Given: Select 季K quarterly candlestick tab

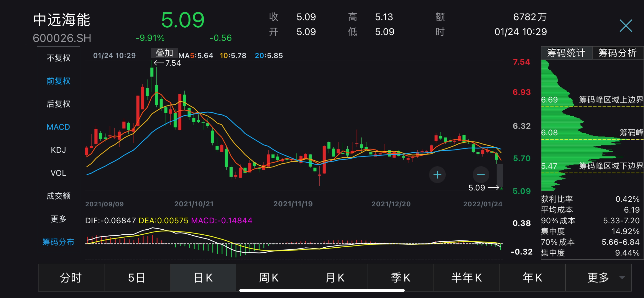Looking at the screenshot, I should point(401,277).
